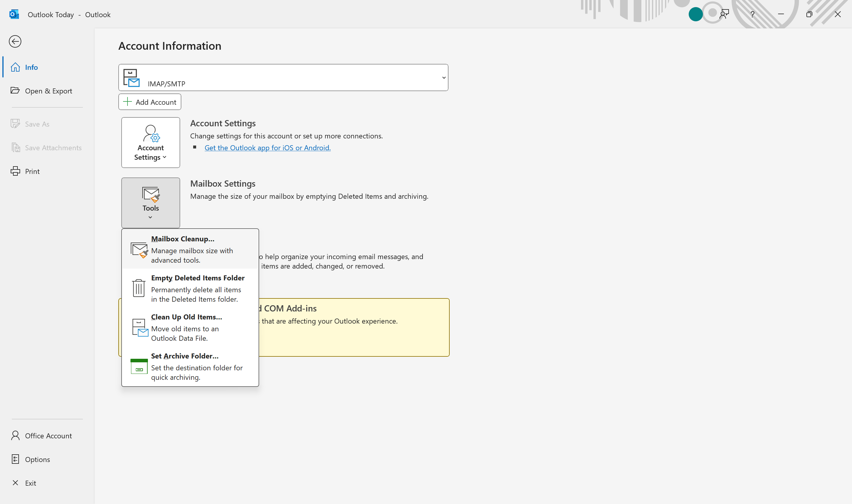The height and width of the screenshot is (504, 852).
Task: Open Help question mark icon
Action: (753, 14)
